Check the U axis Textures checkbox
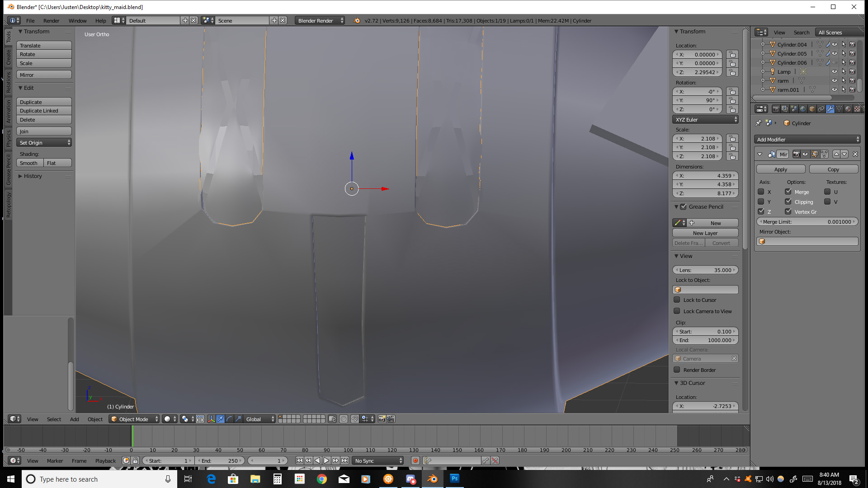This screenshot has width=868, height=488. click(x=827, y=192)
